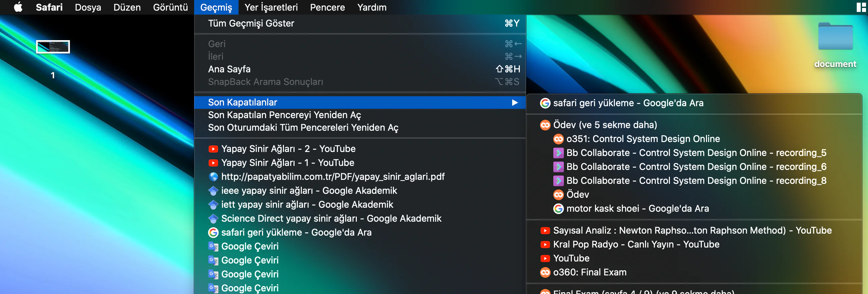Click YouTube icon for Yapay Sinir Ağları - 2
The image size is (868, 294).
click(213, 149)
